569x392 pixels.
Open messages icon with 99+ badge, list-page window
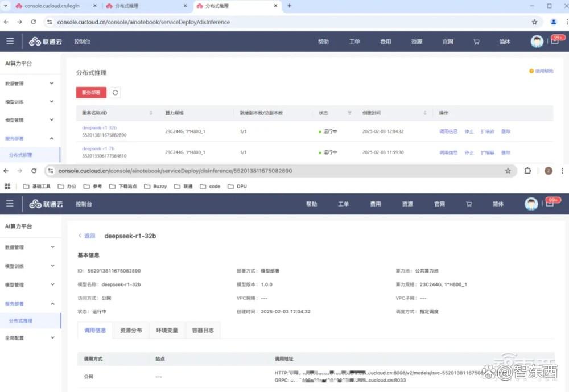[555, 41]
